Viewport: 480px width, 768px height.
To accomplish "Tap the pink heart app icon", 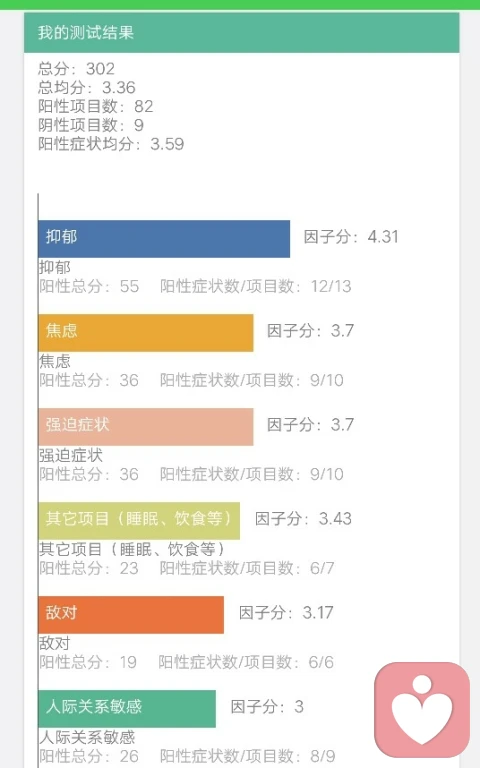I will pyautogui.click(x=422, y=710).
